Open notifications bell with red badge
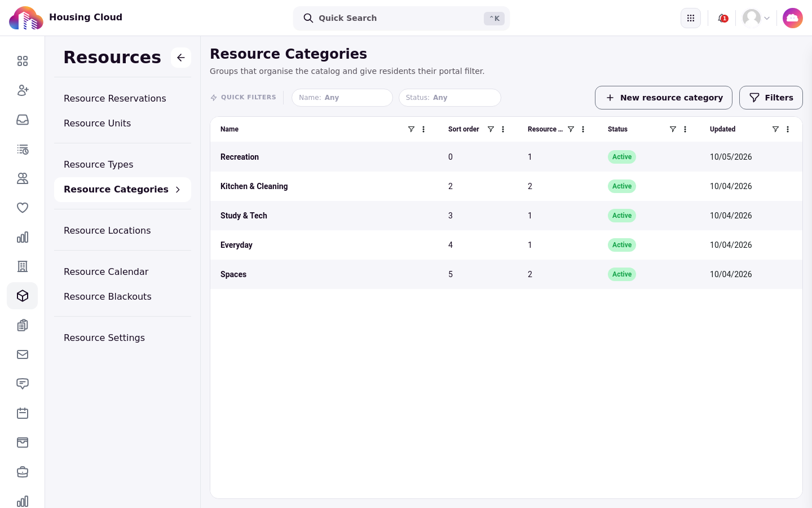Screen dimensions: 812x508 [x=722, y=18]
